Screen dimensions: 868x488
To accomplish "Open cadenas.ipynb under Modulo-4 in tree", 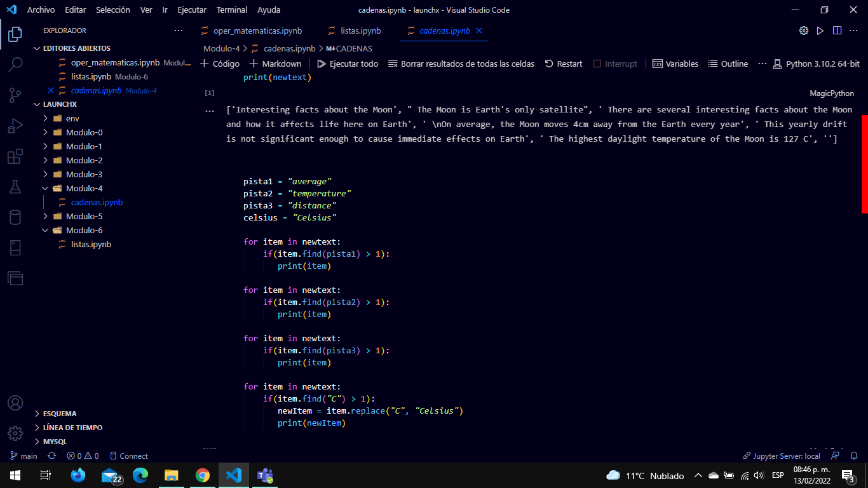I will [97, 202].
